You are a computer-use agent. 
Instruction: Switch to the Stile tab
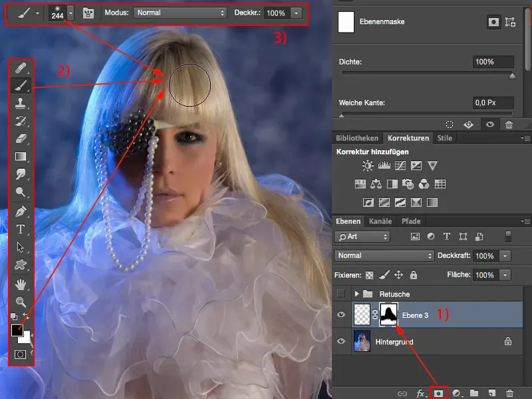[444, 138]
